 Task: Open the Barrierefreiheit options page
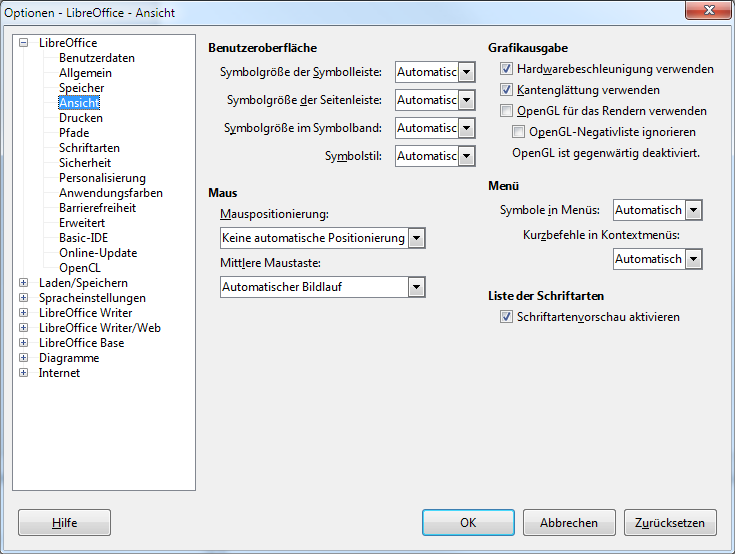[x=98, y=208]
